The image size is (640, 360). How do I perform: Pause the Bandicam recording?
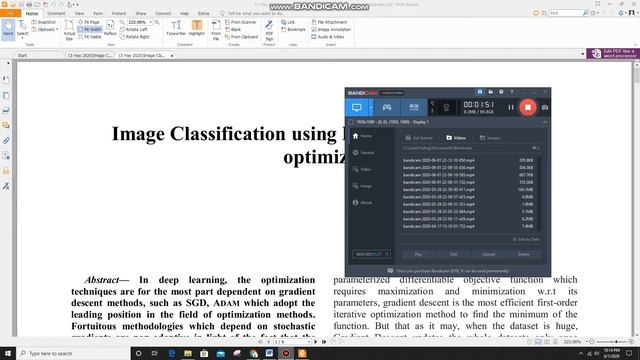coord(511,107)
